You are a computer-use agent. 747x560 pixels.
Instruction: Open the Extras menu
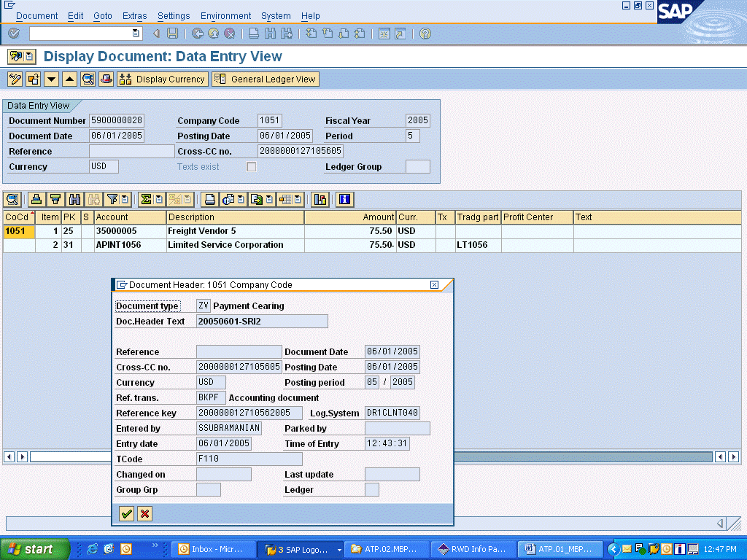[134, 16]
